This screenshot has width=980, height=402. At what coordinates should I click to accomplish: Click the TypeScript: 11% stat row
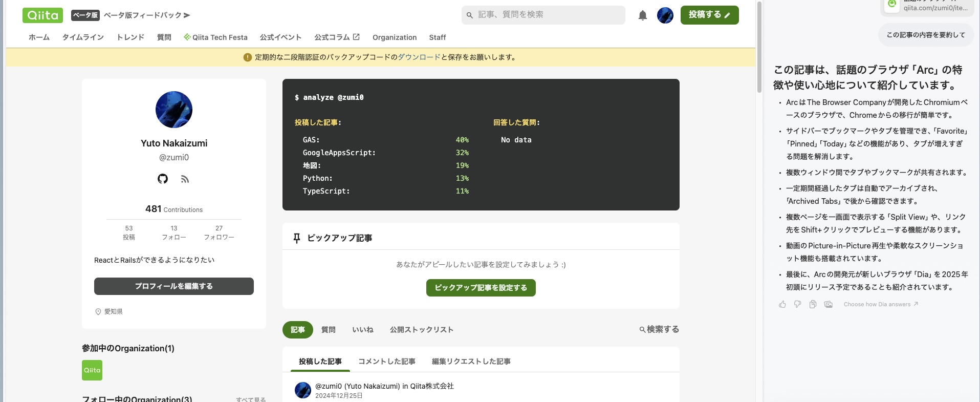[386, 191]
